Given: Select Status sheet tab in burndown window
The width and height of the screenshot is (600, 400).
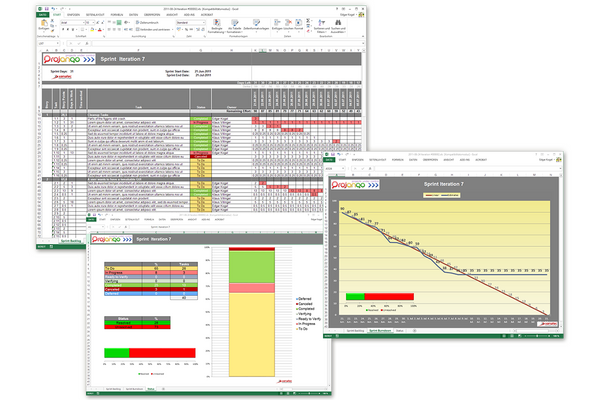Looking at the screenshot, I should tap(399, 331).
